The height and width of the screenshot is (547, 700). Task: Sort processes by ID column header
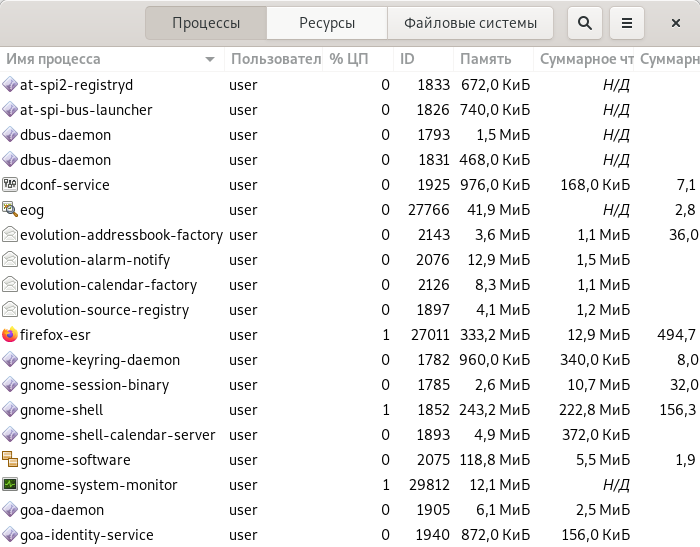pyautogui.click(x=408, y=59)
